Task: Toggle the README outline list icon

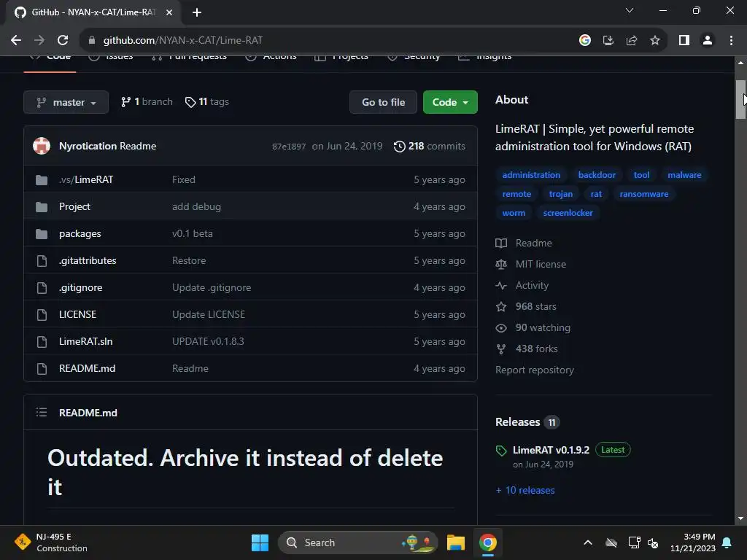Action: [42, 413]
